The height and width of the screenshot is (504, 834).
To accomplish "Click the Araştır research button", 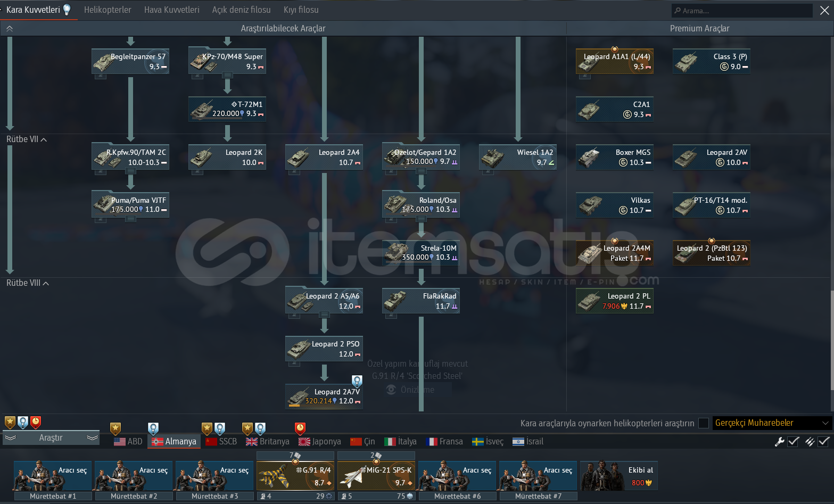I will point(51,437).
